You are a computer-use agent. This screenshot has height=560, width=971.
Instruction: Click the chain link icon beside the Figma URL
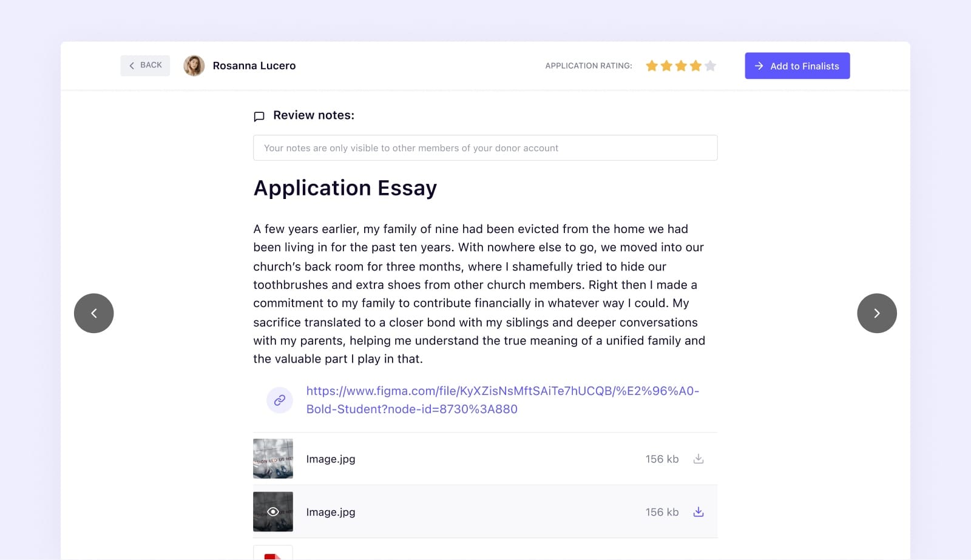279,400
